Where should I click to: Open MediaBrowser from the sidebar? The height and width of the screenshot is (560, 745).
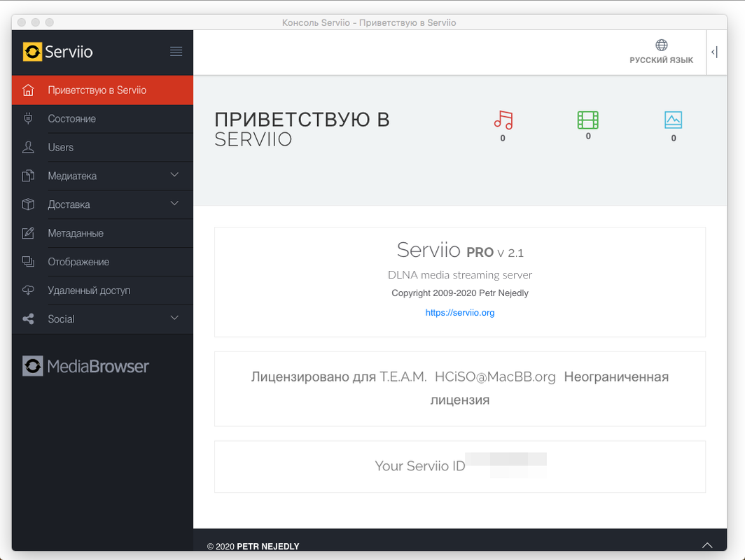click(85, 366)
